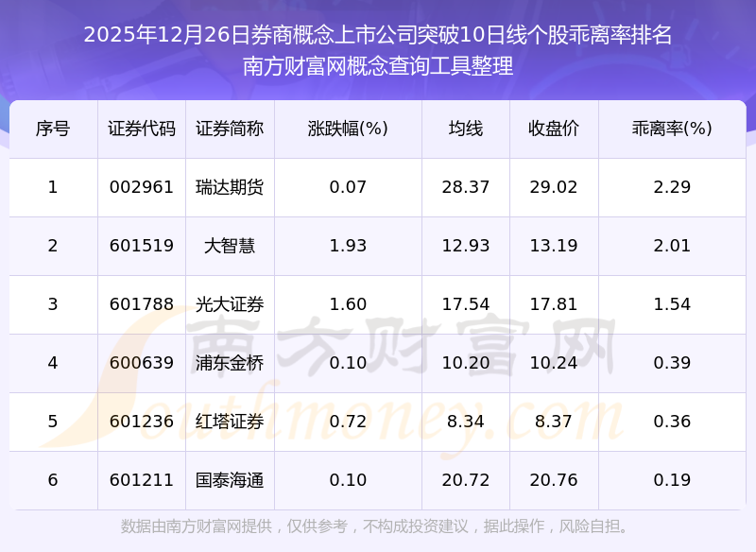Click 瑞达期货 change value 0.07

point(348,187)
